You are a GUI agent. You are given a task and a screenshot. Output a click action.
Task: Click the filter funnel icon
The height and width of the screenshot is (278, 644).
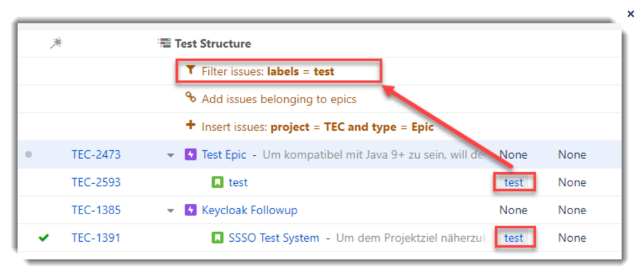190,71
